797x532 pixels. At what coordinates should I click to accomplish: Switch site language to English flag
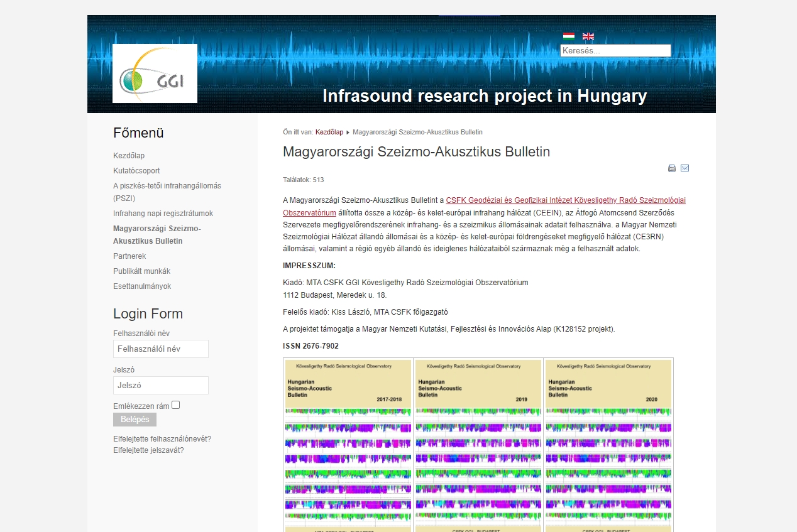coord(588,36)
